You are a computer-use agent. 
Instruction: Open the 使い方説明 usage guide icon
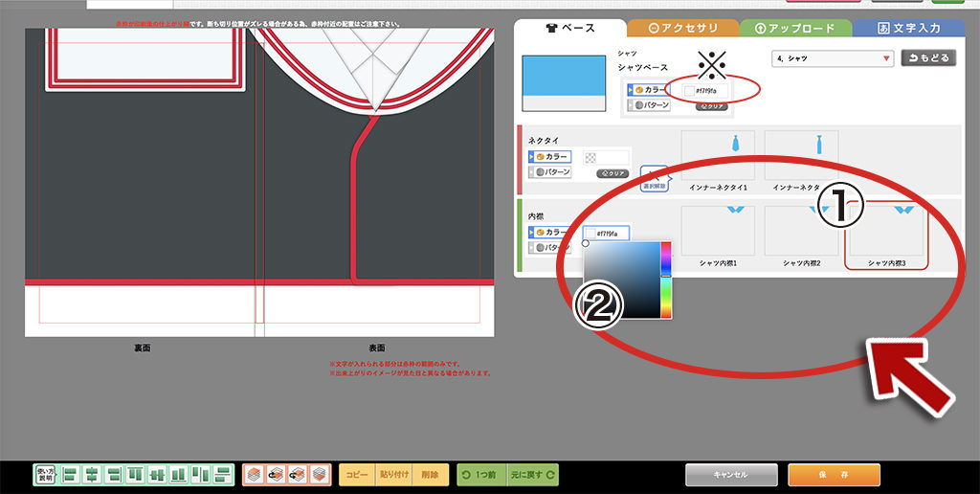46,474
